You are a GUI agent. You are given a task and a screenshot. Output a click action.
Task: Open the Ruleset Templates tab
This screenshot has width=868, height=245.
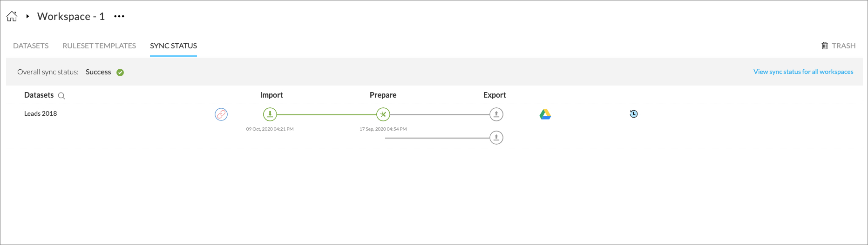[99, 46]
